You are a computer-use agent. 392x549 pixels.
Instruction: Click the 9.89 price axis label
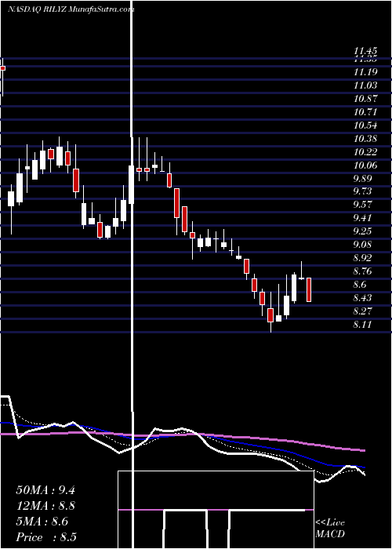pos(362,179)
